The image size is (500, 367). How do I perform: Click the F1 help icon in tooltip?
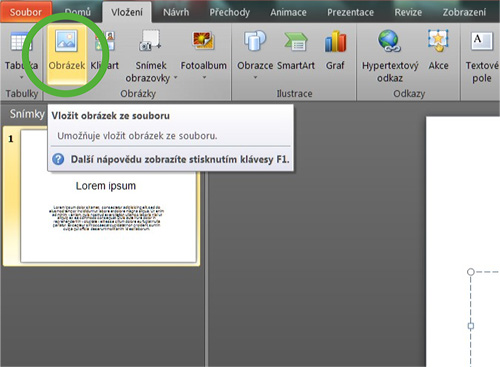(58, 159)
